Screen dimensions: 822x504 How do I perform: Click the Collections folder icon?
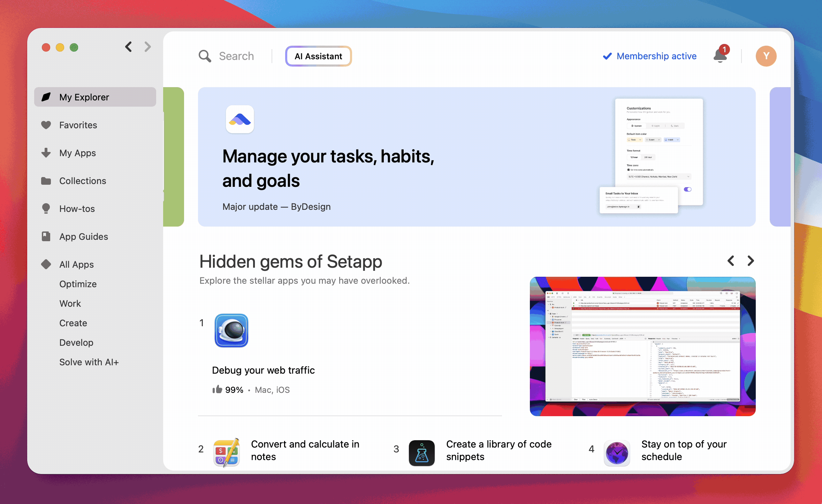tap(46, 181)
